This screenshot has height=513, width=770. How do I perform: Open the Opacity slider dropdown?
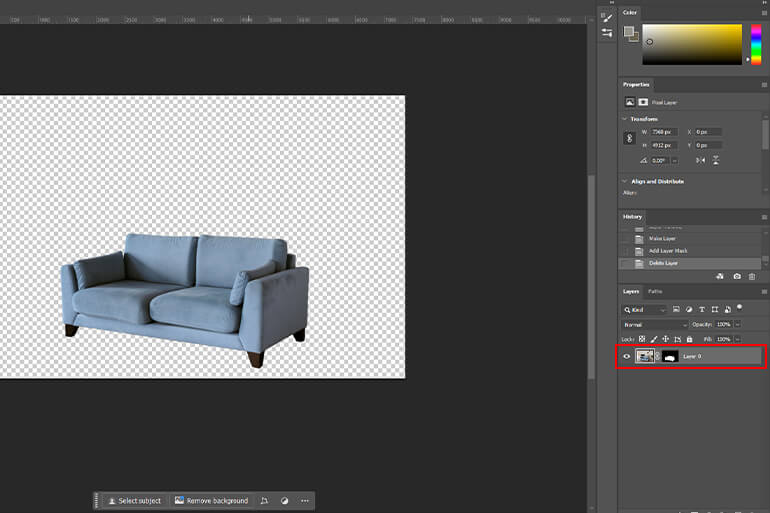coord(738,324)
